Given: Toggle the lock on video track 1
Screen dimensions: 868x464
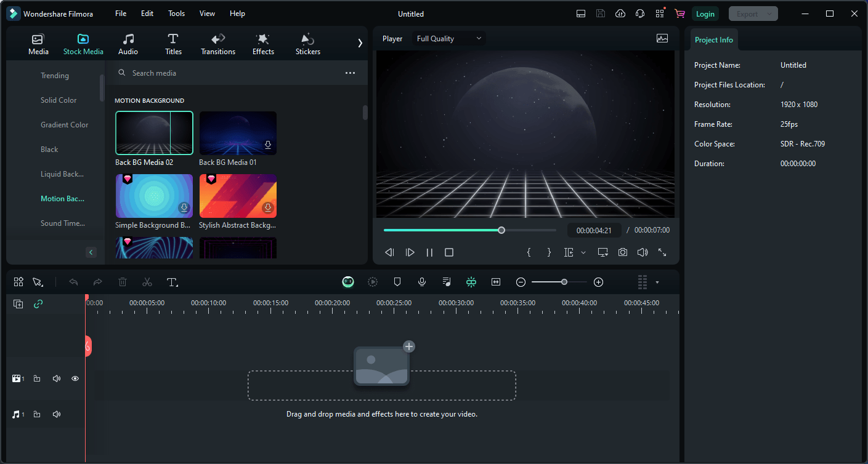Looking at the screenshot, I should click(37, 378).
